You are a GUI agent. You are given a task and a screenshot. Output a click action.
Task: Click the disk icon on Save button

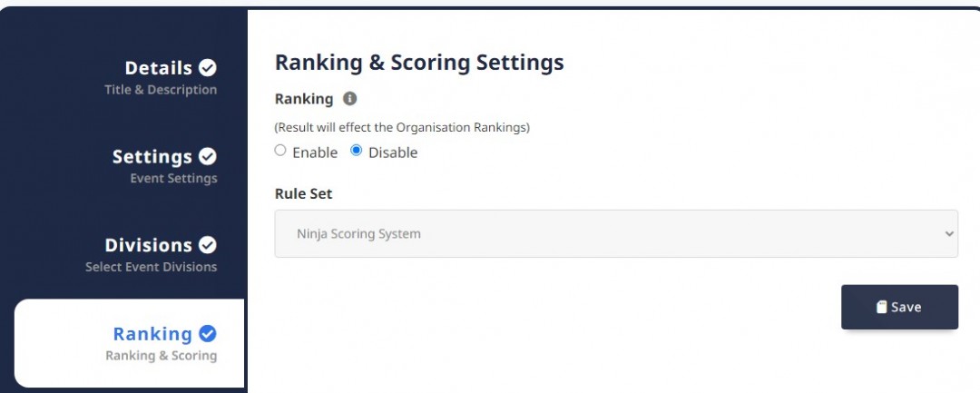(x=881, y=307)
